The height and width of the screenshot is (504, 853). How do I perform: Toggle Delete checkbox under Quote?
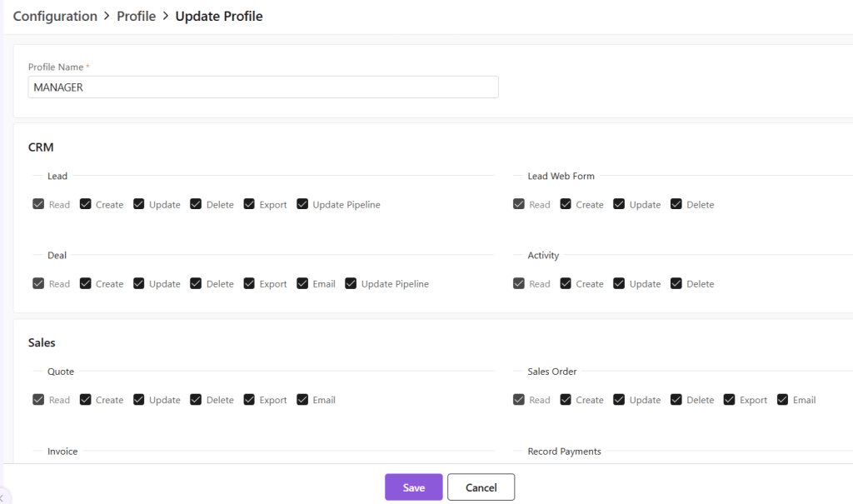[196, 400]
